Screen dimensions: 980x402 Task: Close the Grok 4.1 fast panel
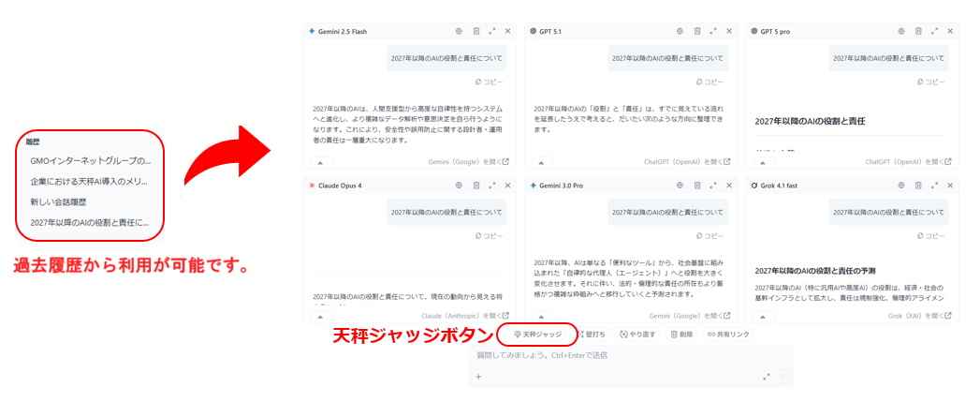click(x=950, y=186)
